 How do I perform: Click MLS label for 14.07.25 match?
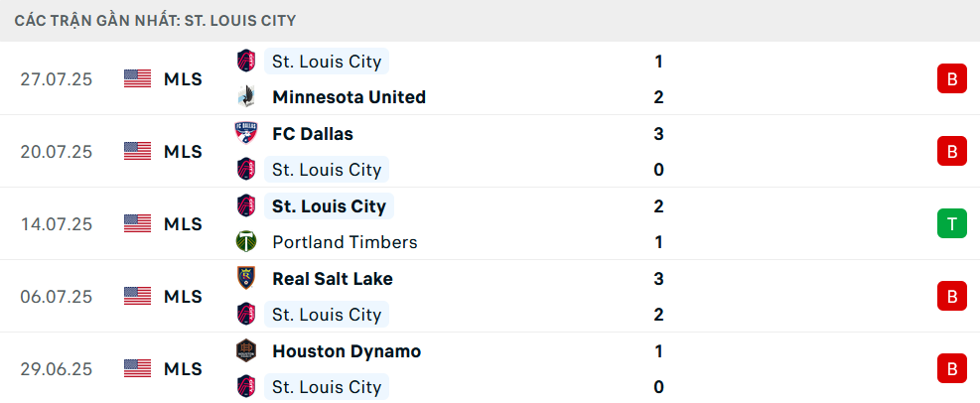pyautogui.click(x=183, y=223)
